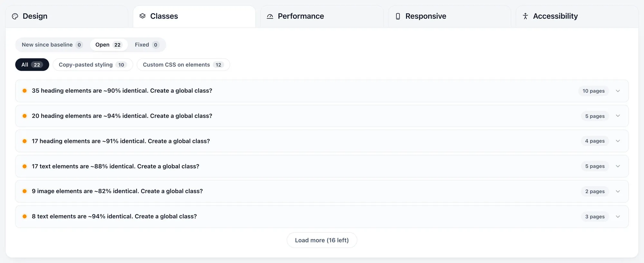Click orange status dot on 17 text row
The height and width of the screenshot is (263, 644).
pyautogui.click(x=24, y=166)
